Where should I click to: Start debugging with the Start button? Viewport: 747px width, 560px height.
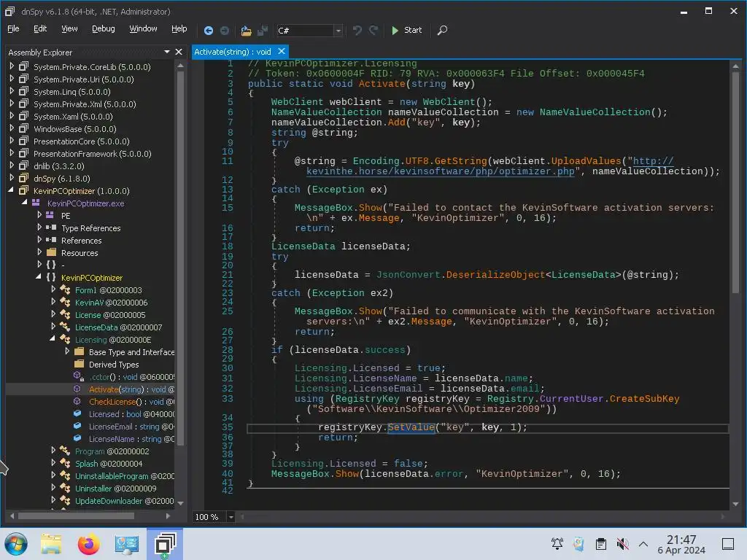point(406,30)
